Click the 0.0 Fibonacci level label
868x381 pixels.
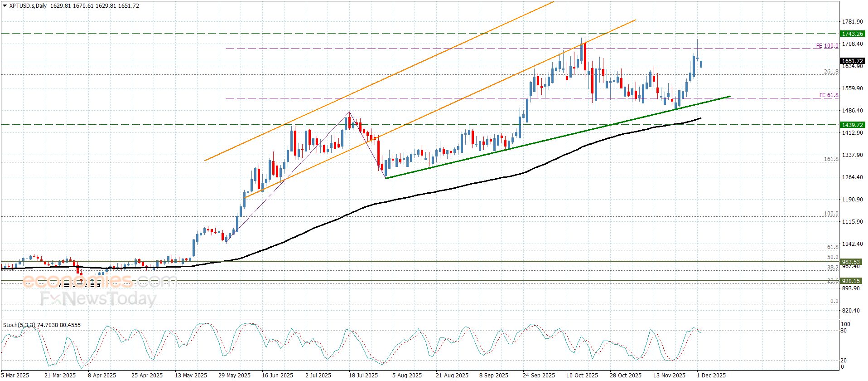click(x=834, y=301)
